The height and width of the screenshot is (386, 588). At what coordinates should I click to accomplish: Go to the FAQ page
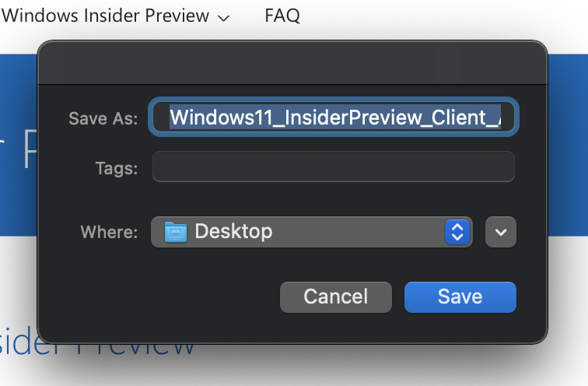click(282, 16)
